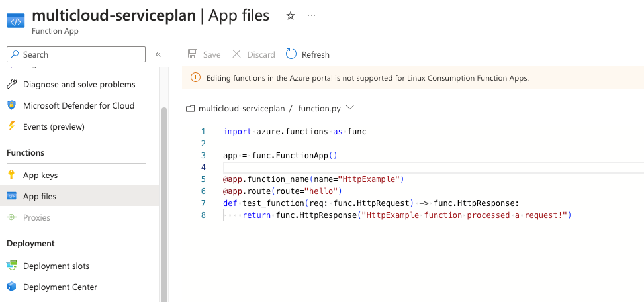Click the folder icon in file breadcrumb
This screenshot has height=302, width=644.
coord(190,109)
